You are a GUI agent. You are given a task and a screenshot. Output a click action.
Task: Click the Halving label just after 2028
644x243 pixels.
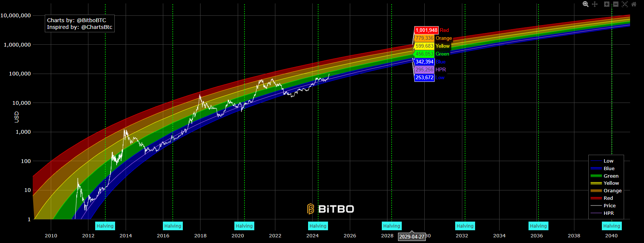pos(392,226)
